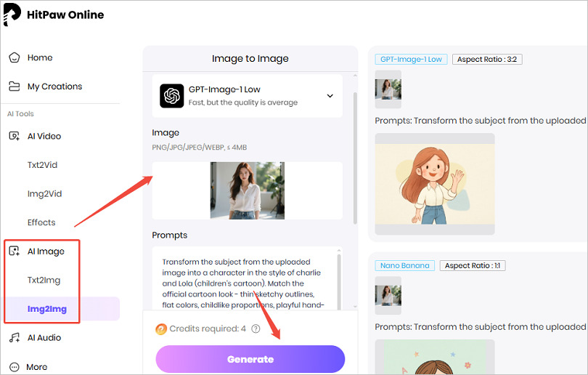Open the Nano Banana generated result image
Viewport: 588px width, 375px height.
click(x=435, y=357)
